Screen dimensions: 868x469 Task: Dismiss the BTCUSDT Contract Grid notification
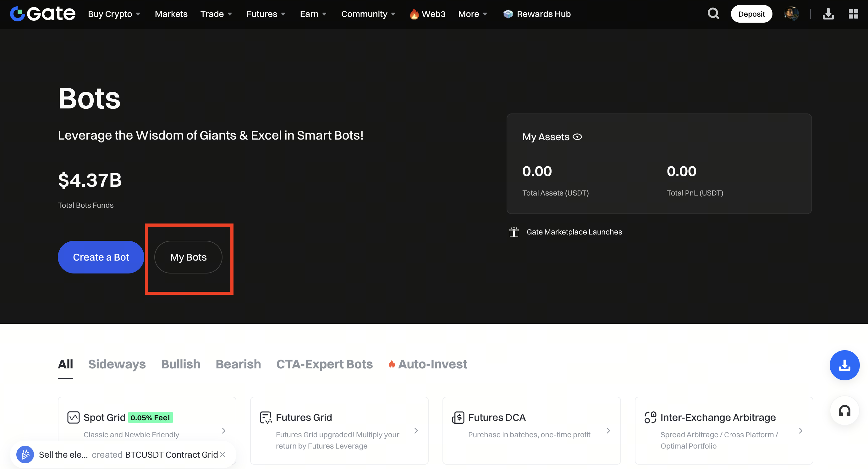click(222, 455)
